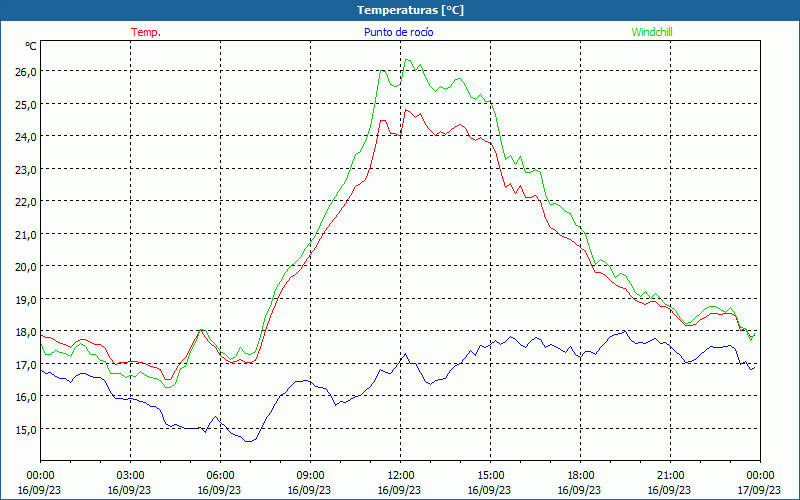Click the 'Temperaturas [°C]' chart title

pyautogui.click(x=410, y=10)
